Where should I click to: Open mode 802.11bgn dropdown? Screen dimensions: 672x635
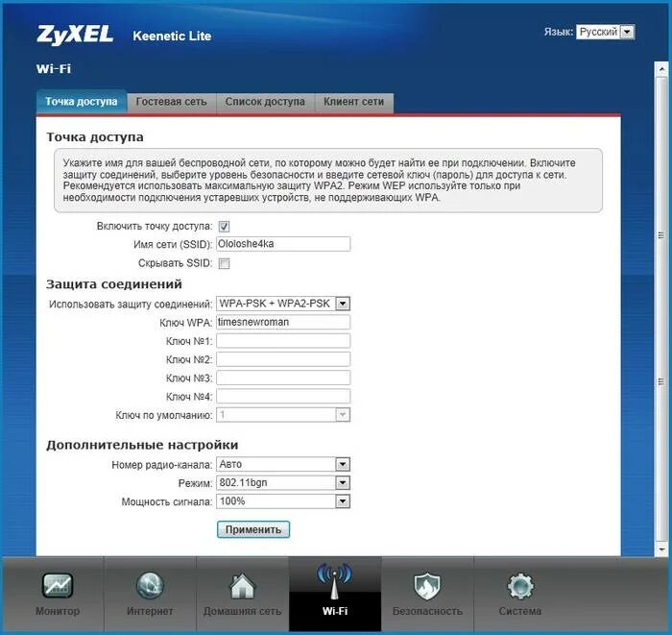click(283, 483)
